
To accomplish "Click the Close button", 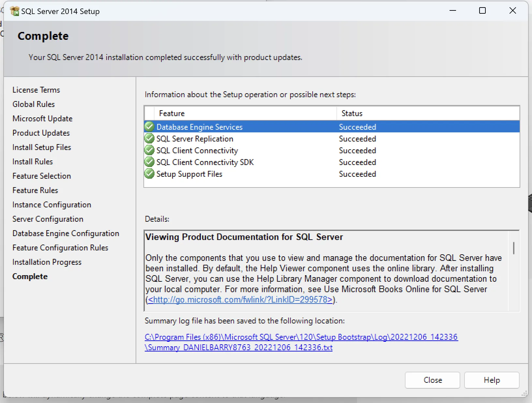I will (x=433, y=380).
